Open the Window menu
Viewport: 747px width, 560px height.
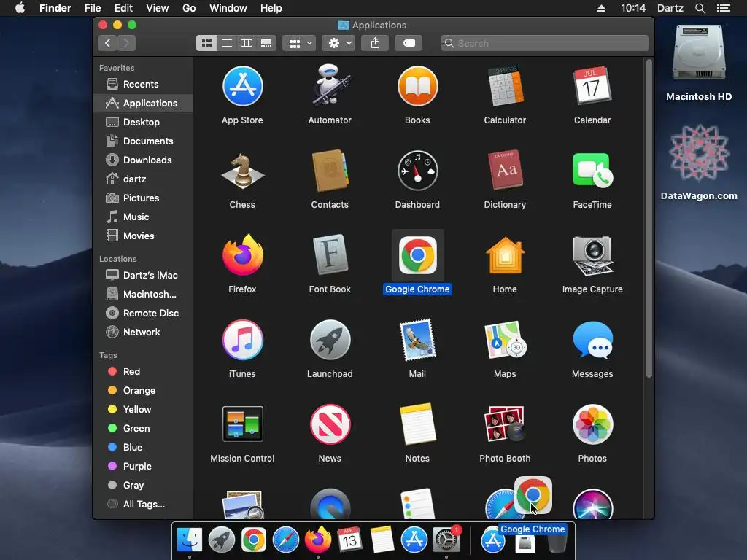point(228,8)
